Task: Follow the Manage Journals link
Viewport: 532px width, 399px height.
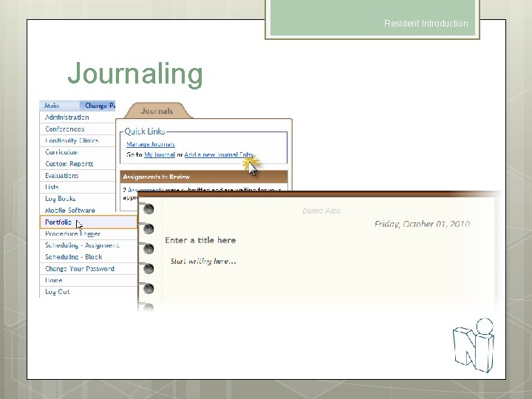Action: point(151,144)
